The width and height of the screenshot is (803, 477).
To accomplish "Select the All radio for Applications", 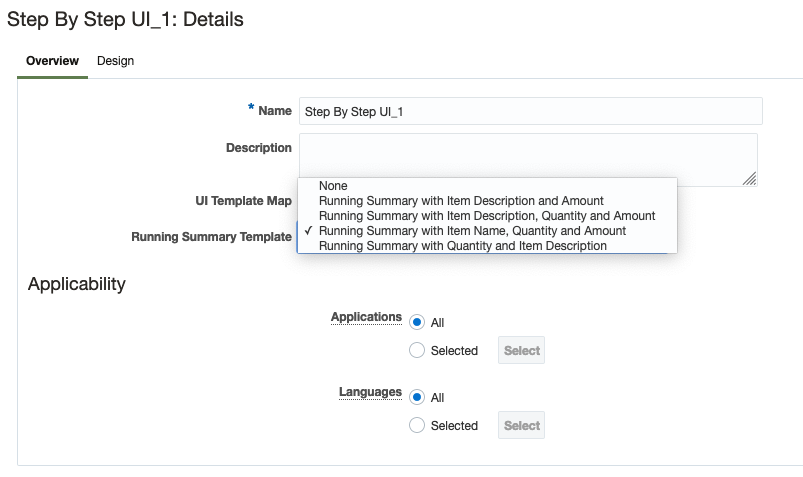I will 417,323.
